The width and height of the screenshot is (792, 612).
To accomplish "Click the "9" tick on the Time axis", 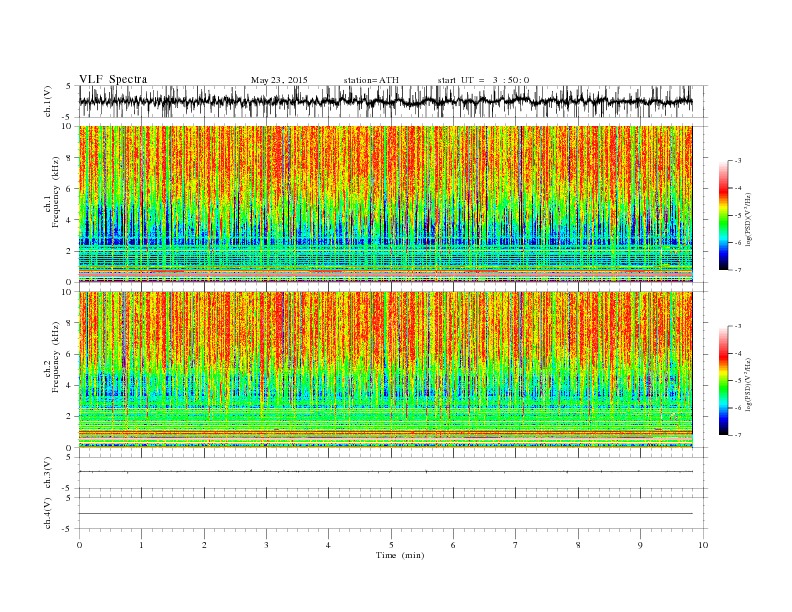I will [x=640, y=545].
